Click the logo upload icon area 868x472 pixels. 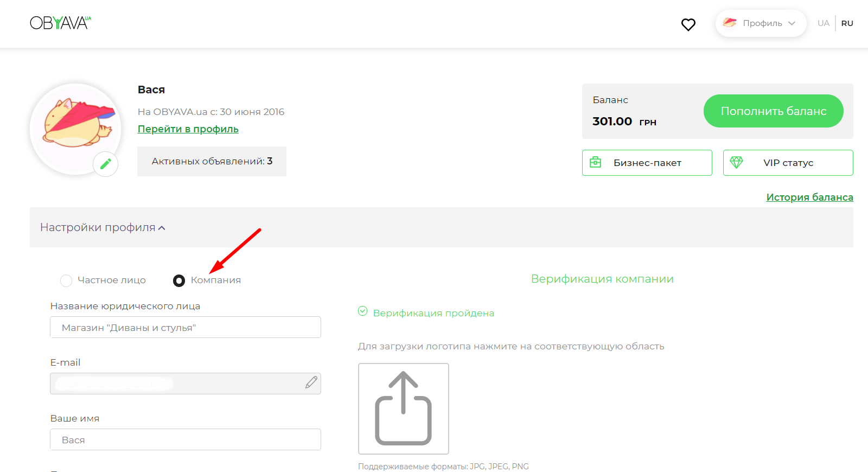click(403, 409)
